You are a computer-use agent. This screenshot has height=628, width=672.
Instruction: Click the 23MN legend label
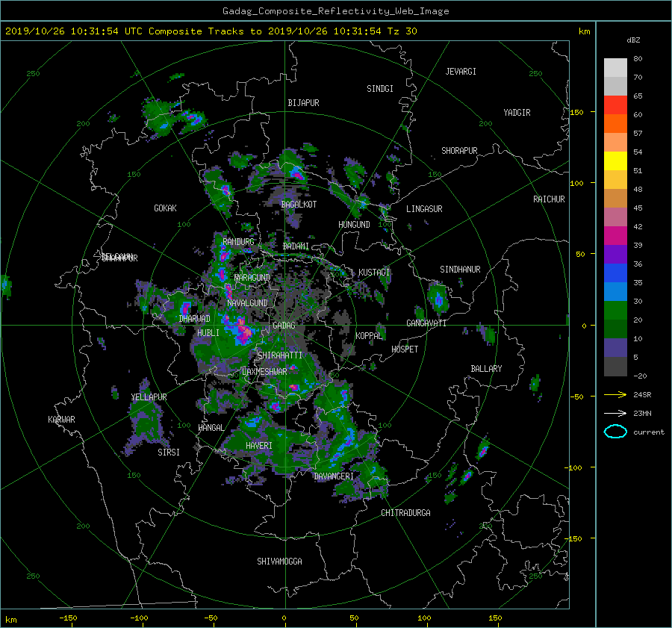642,413
